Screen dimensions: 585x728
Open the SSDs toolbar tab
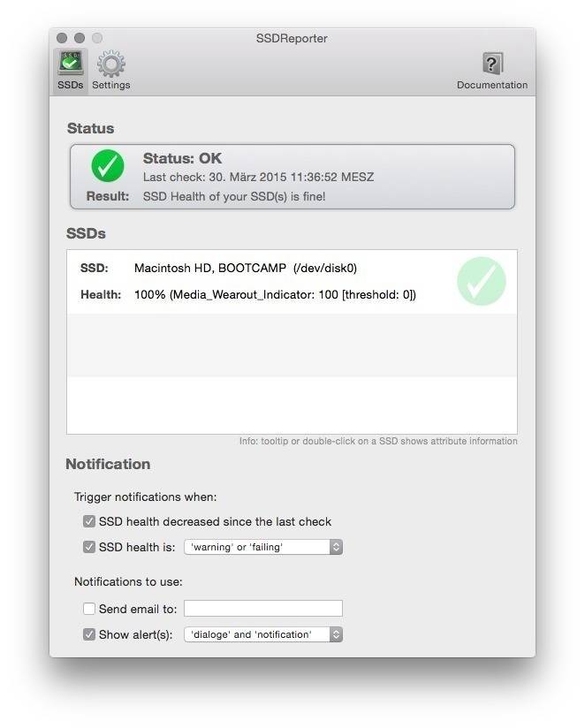pyautogui.click(x=70, y=71)
